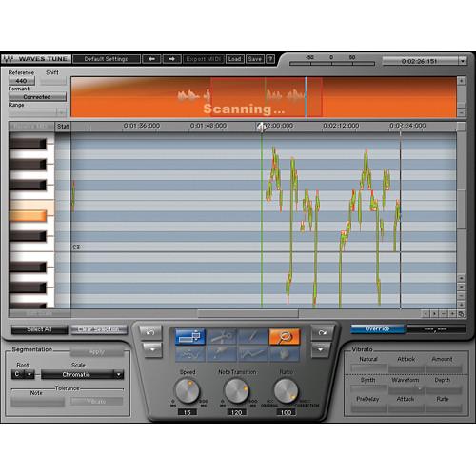This screenshot has width=476, height=476.
Task: Toggle the Stat column header button
Action: click(63, 127)
